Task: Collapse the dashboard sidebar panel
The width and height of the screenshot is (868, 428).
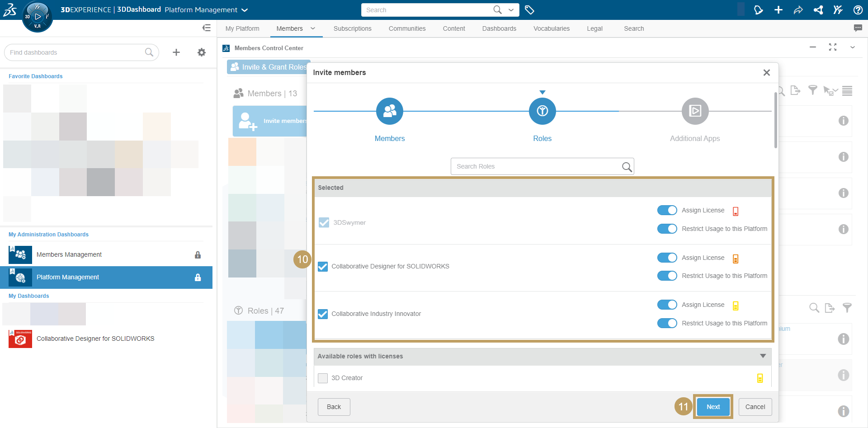Action: [x=207, y=28]
